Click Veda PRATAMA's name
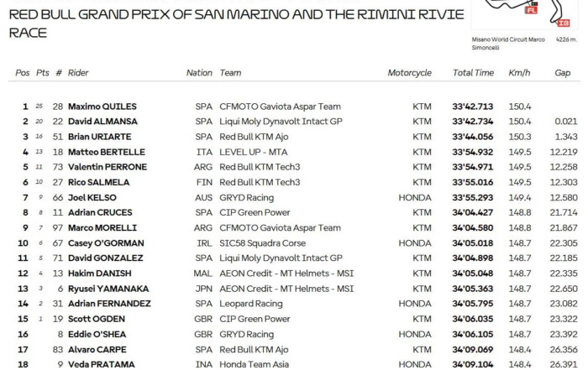 (x=102, y=364)
